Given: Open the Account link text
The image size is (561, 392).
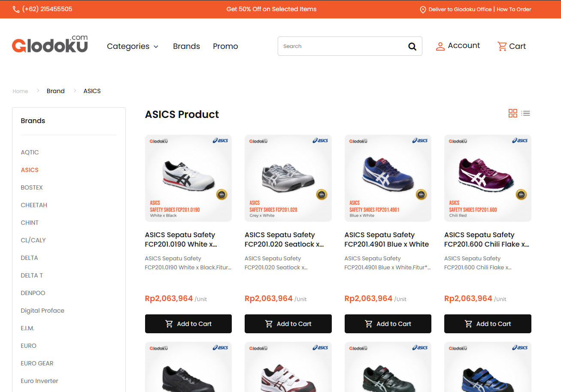Looking at the screenshot, I should click(x=464, y=45).
